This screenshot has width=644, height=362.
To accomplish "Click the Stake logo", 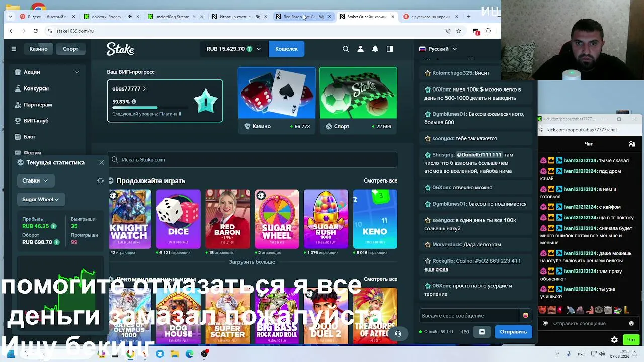I will (120, 49).
